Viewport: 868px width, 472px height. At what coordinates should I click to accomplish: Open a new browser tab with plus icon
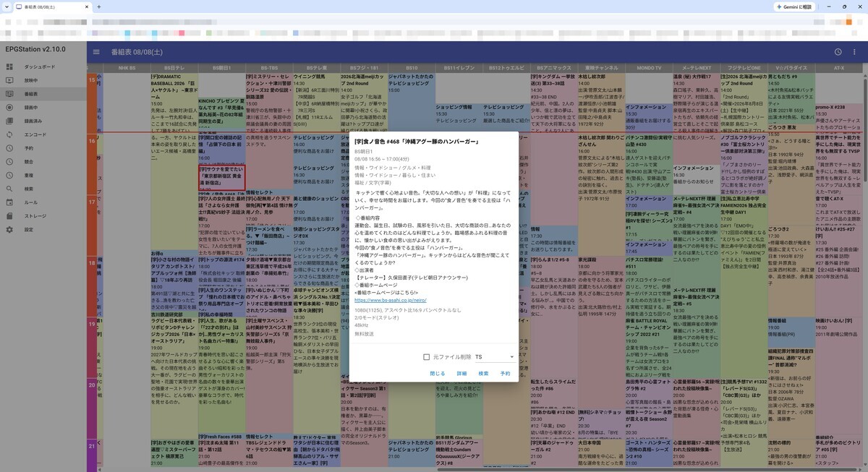tap(99, 7)
